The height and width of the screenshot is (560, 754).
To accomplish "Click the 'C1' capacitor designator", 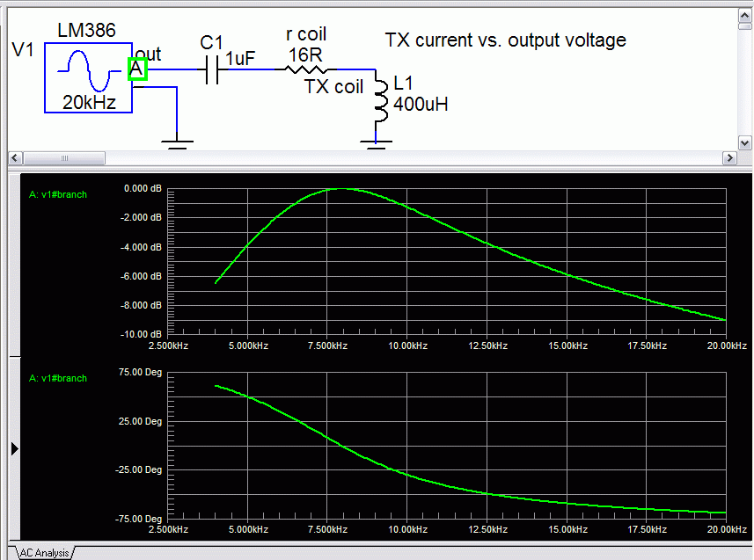I will coord(211,43).
